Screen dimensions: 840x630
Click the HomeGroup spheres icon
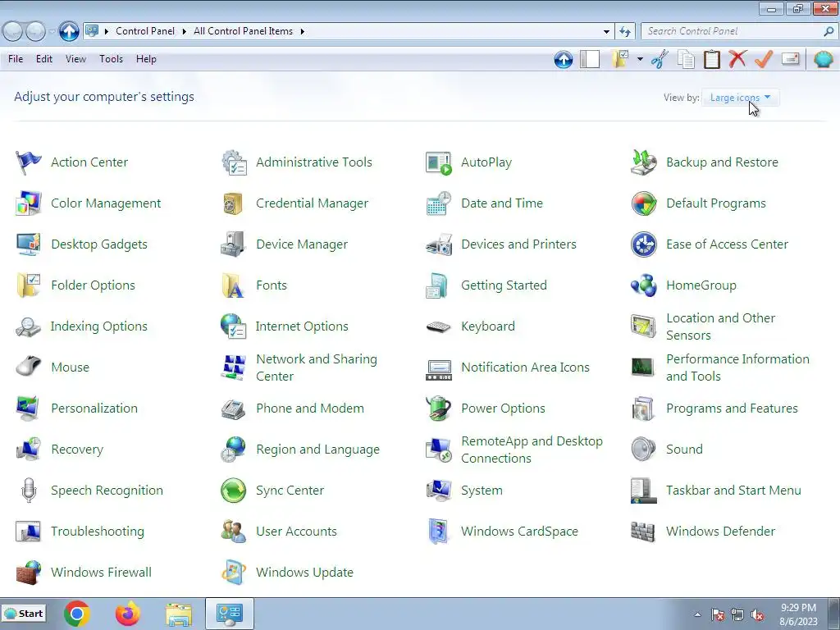pyautogui.click(x=643, y=285)
